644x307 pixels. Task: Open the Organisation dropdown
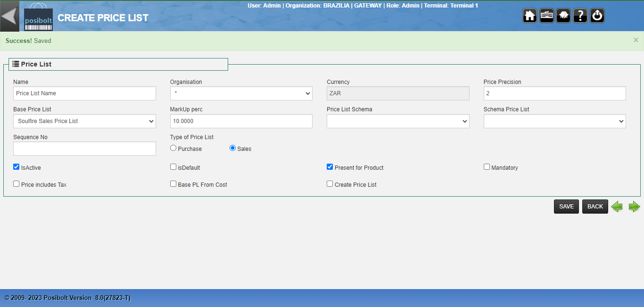[x=241, y=93]
